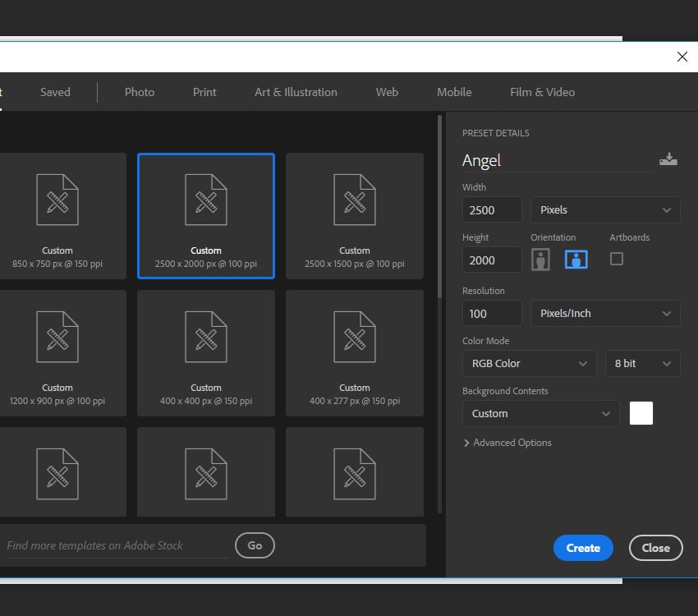The width and height of the screenshot is (698, 616).
Task: Open Background Contents Custom dropdown
Action: (x=540, y=413)
